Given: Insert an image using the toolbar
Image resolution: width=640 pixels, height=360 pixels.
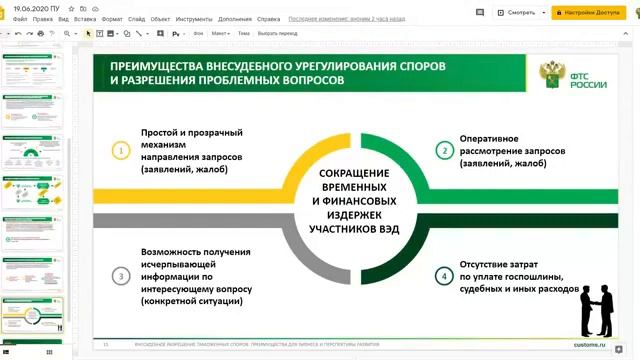Looking at the screenshot, I should pos(110,33).
